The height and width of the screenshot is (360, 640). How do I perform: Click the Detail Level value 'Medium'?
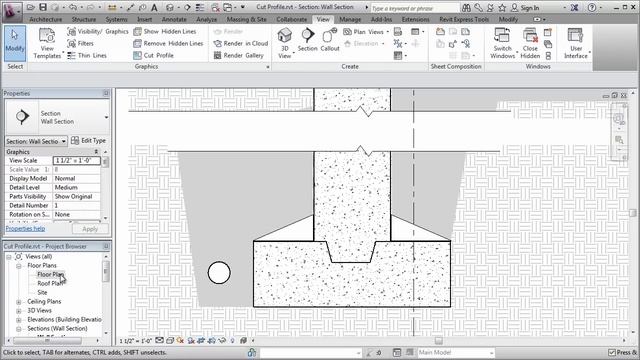pyautogui.click(x=77, y=188)
